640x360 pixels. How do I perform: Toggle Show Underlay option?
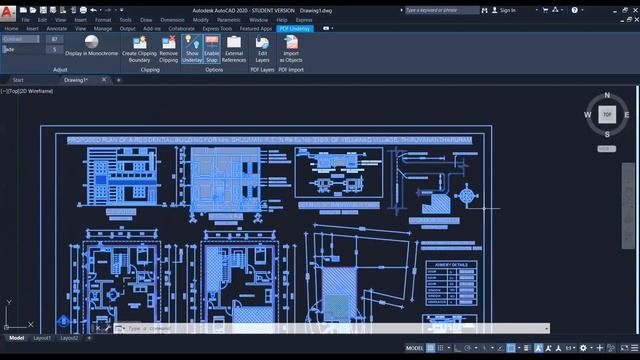192,49
